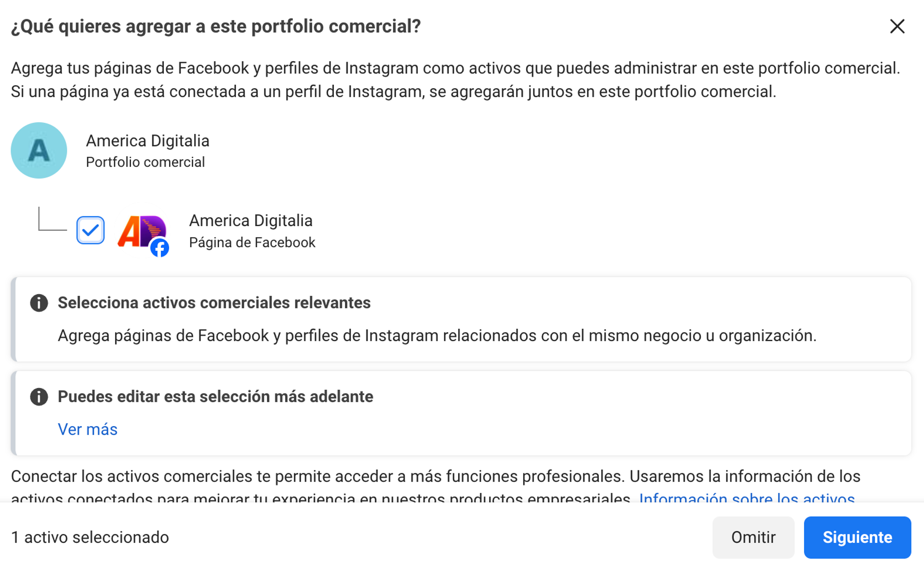Click the America Digitalia portfolio avatar
The image size is (924, 576).
pos(39,150)
